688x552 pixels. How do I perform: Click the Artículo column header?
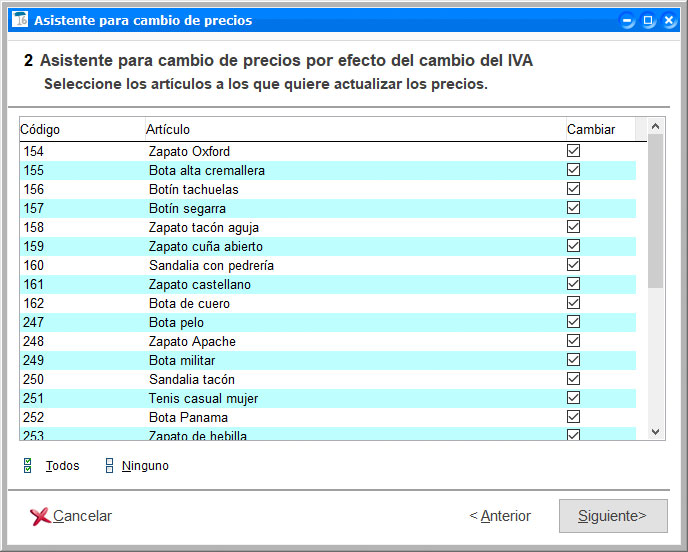(x=355, y=129)
